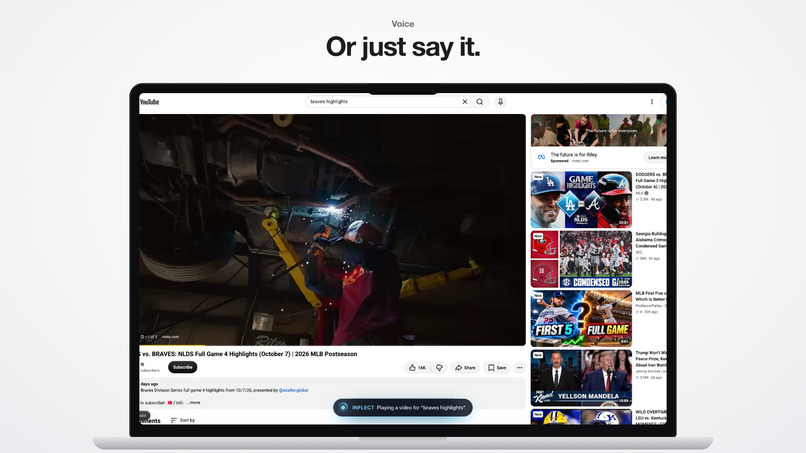Click the yellow ad progress bar

(x=172, y=345)
